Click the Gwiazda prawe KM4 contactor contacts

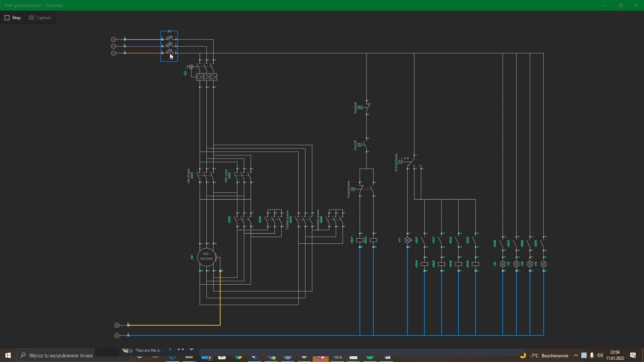[x=335, y=220]
